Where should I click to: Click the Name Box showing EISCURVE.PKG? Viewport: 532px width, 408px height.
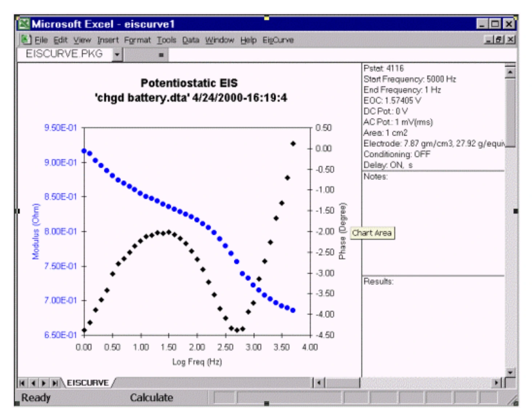(x=64, y=54)
